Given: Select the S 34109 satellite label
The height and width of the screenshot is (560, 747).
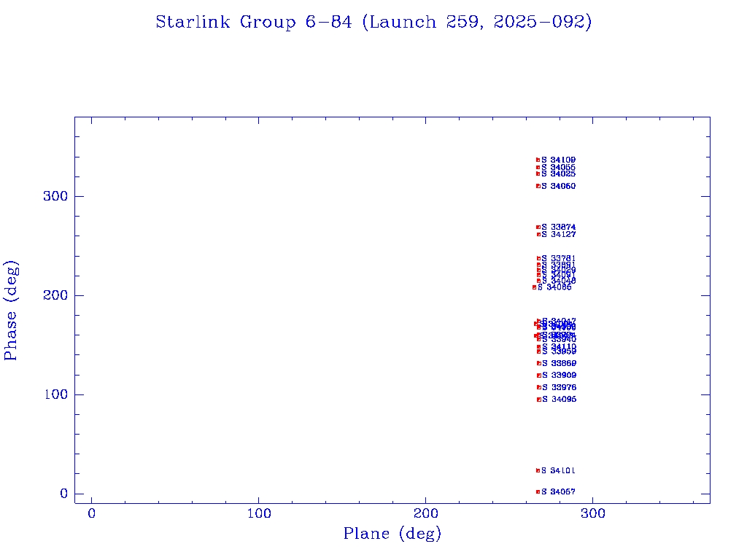Looking at the screenshot, I should click(558, 160).
